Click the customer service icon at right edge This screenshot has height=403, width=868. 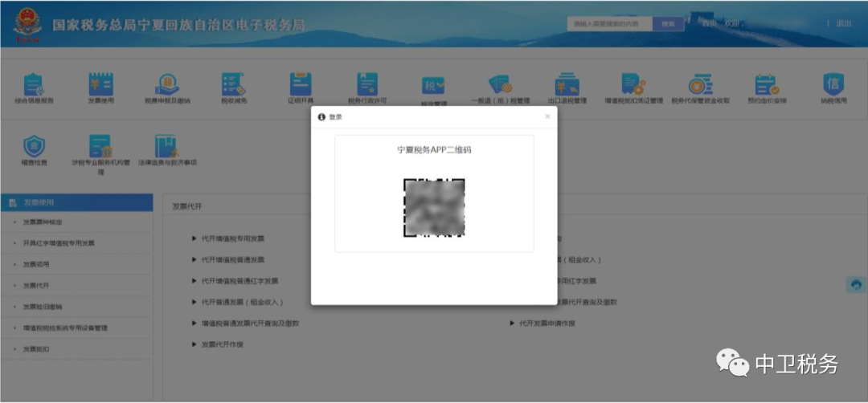(857, 285)
